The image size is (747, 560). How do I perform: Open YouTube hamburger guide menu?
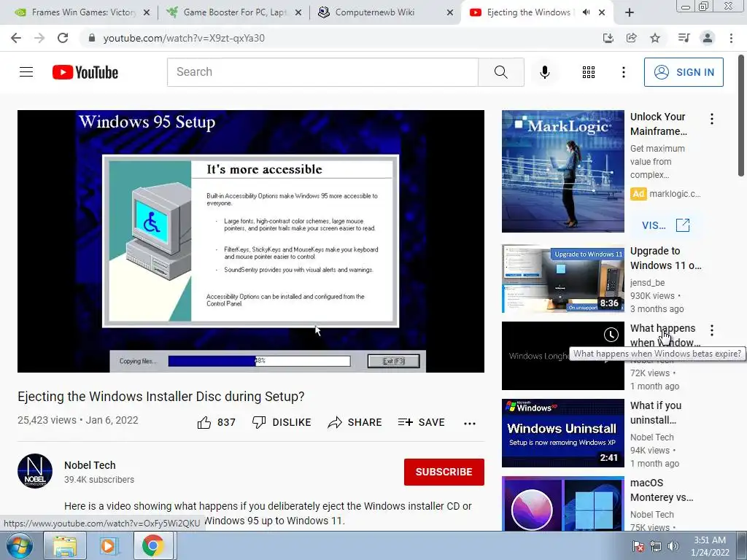coord(26,72)
